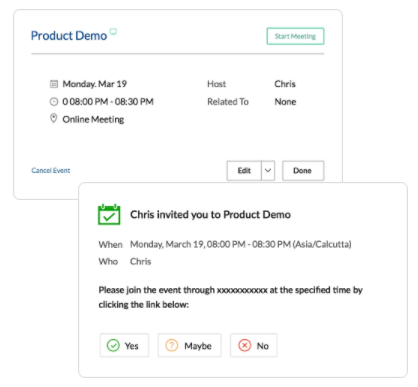Click the chat bubble icon beside Product Demo

pyautogui.click(x=114, y=32)
